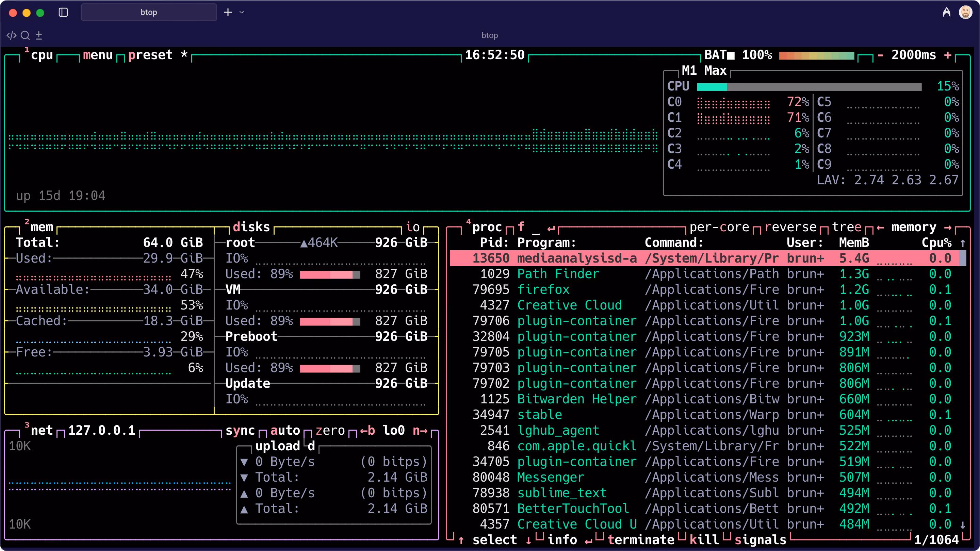The height and width of the screenshot is (551, 980).
Task: Select down arrow in the proc footer
Action: [x=528, y=540]
